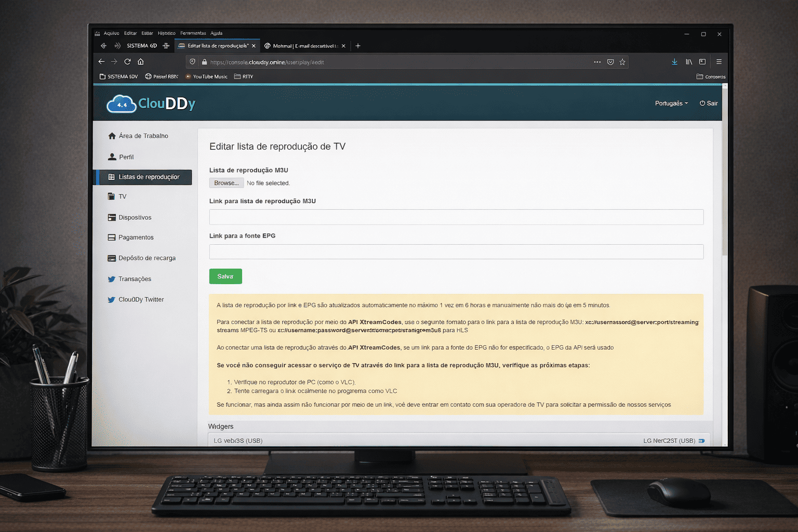798x532 pixels.
Task: Select the Perfil person icon
Action: tap(112, 156)
